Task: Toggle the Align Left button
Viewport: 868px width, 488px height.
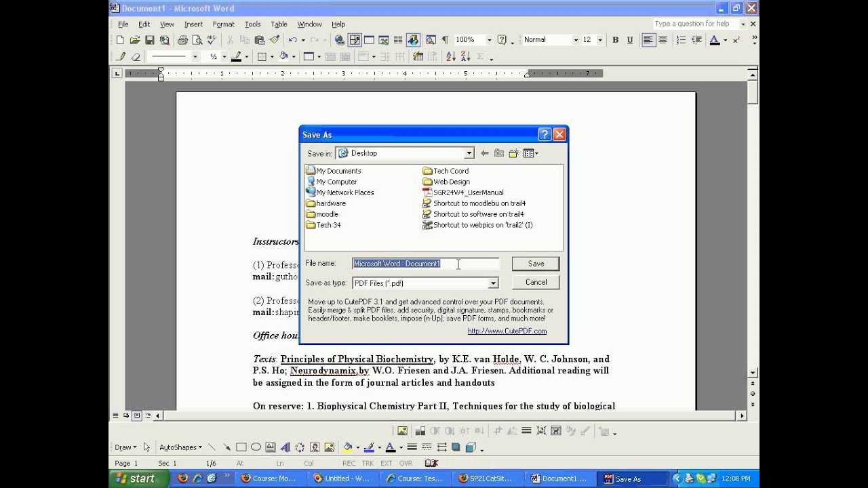Action: click(x=648, y=40)
